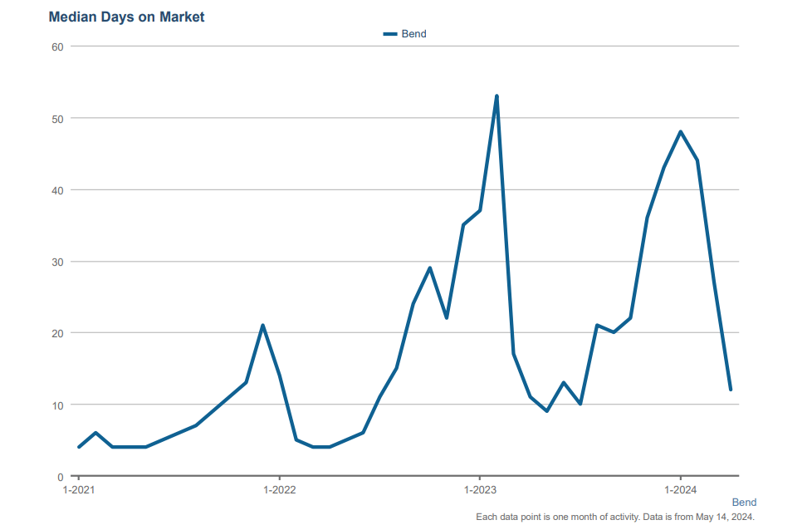Click the 30 y-axis label

58,262
